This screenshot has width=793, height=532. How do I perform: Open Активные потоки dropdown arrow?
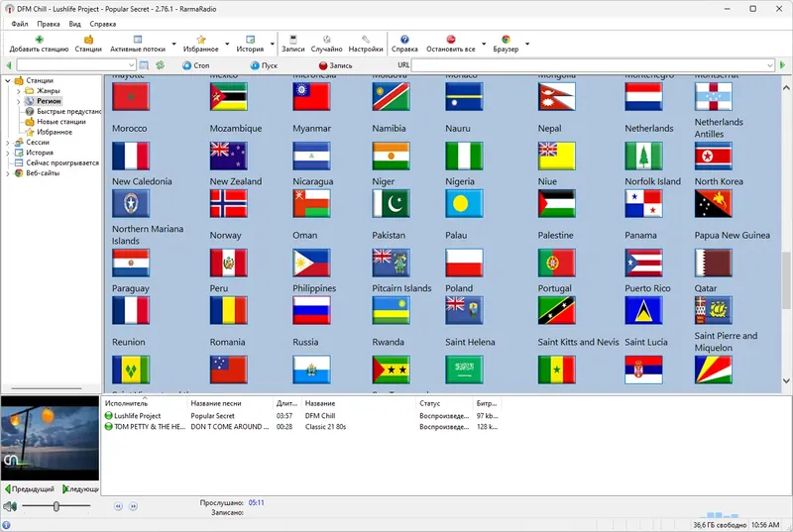coord(174,44)
